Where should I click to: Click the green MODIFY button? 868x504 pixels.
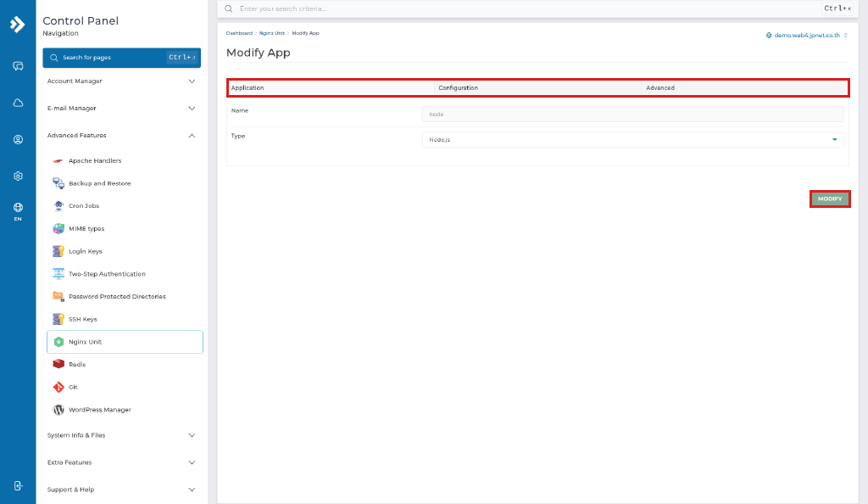coord(830,199)
